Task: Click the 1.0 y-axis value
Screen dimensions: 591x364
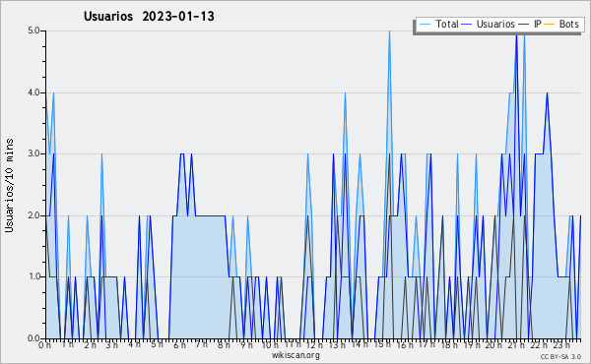Action: pyautogui.click(x=33, y=276)
